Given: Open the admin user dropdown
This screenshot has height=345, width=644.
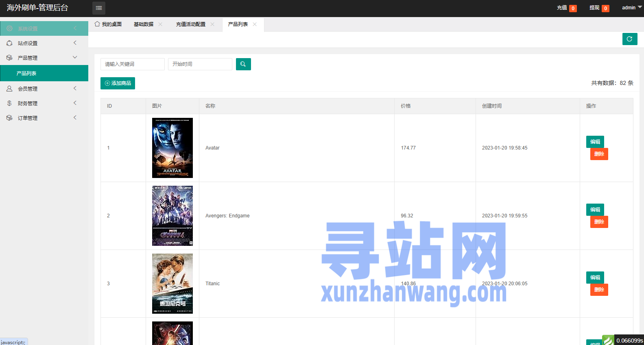Looking at the screenshot, I should (x=632, y=8).
